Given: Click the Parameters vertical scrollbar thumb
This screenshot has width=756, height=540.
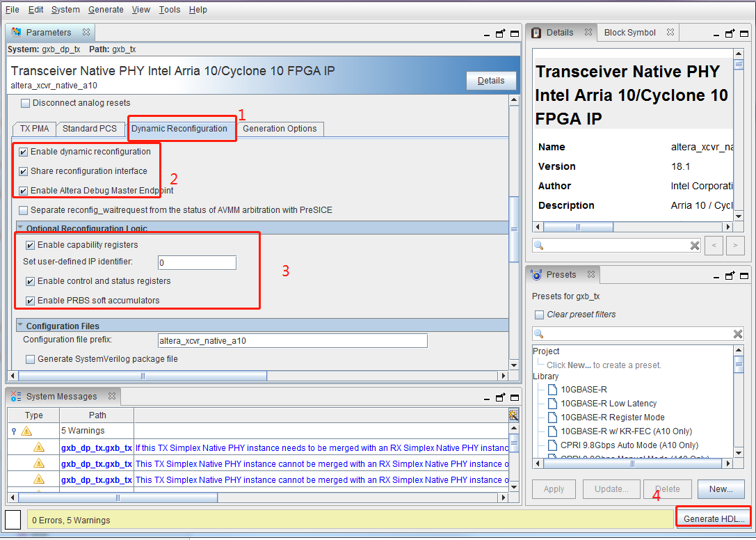Looking at the screenshot, I should click(514, 229).
